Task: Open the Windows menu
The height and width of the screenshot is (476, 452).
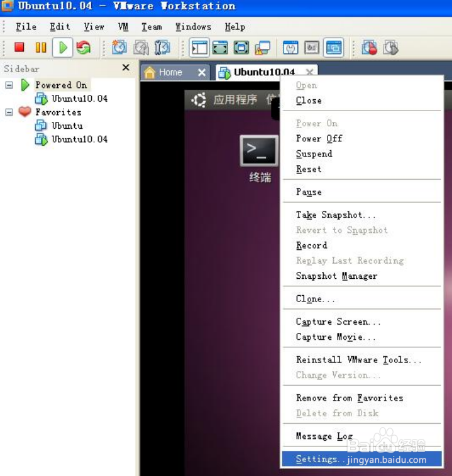Action: tap(194, 27)
